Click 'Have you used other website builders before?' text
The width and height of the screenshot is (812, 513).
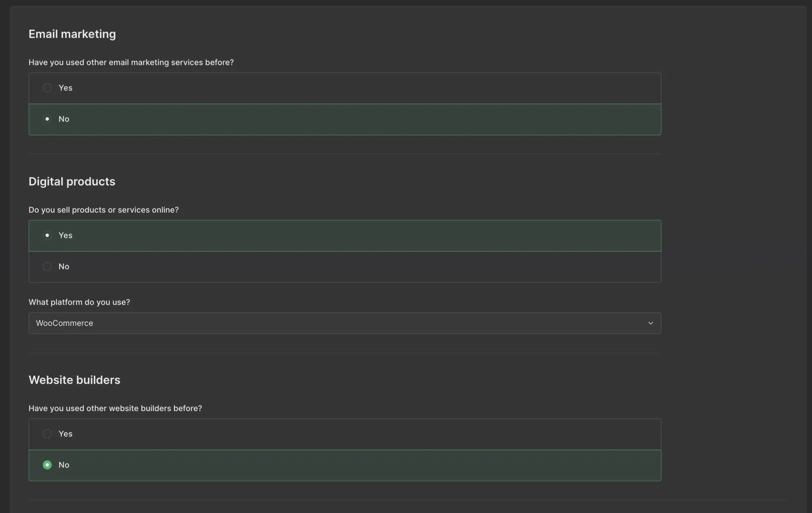(115, 408)
